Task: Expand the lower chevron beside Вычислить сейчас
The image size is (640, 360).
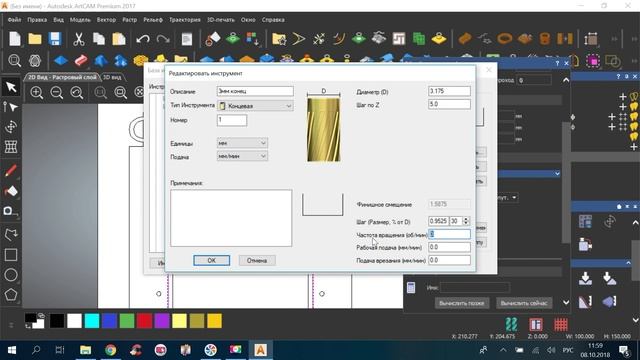Action: (x=566, y=302)
